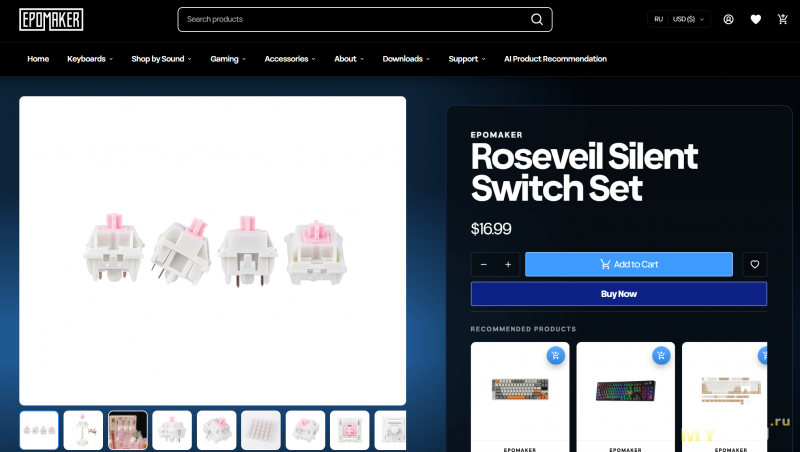The image size is (800, 452).
Task: Open the user account icon
Action: 729,19
